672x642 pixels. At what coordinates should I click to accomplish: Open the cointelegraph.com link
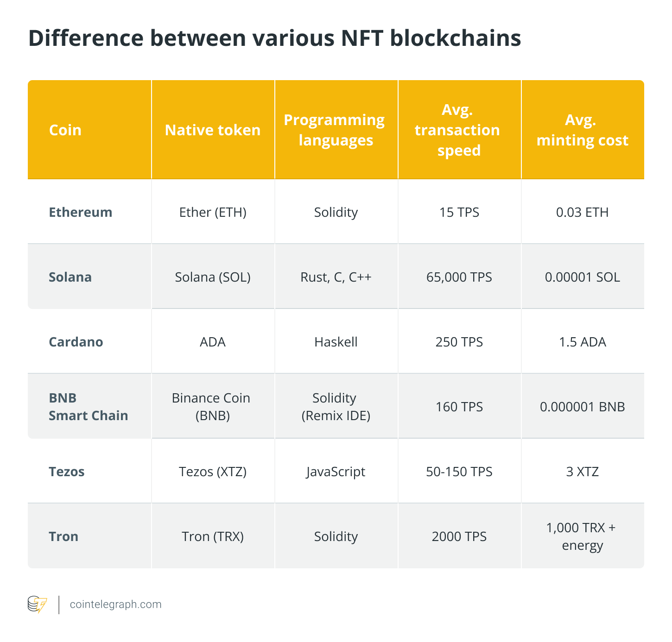115,604
